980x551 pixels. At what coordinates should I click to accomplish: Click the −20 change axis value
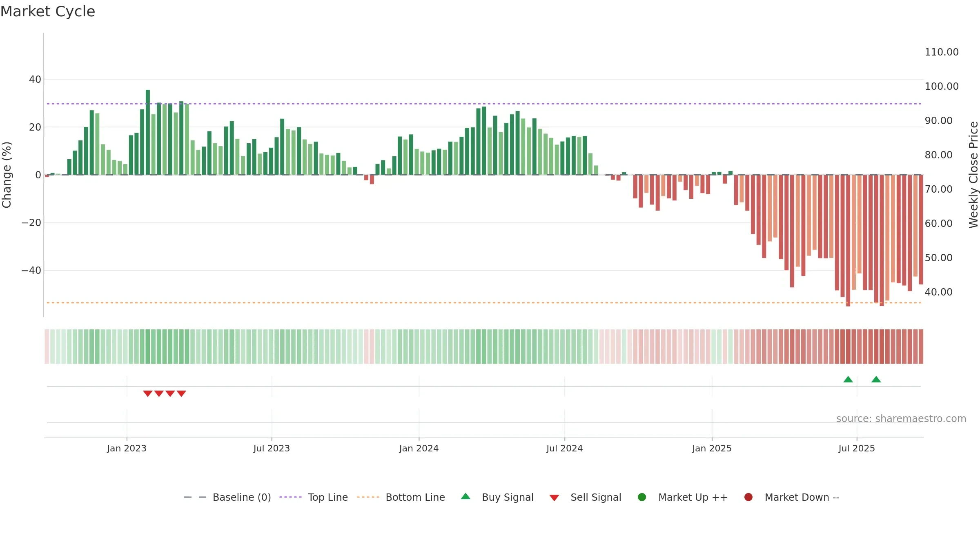(31, 222)
